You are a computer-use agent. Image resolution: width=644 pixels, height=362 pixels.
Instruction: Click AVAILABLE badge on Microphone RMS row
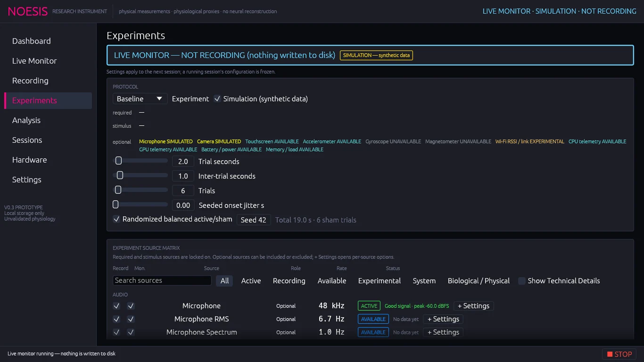click(373, 319)
